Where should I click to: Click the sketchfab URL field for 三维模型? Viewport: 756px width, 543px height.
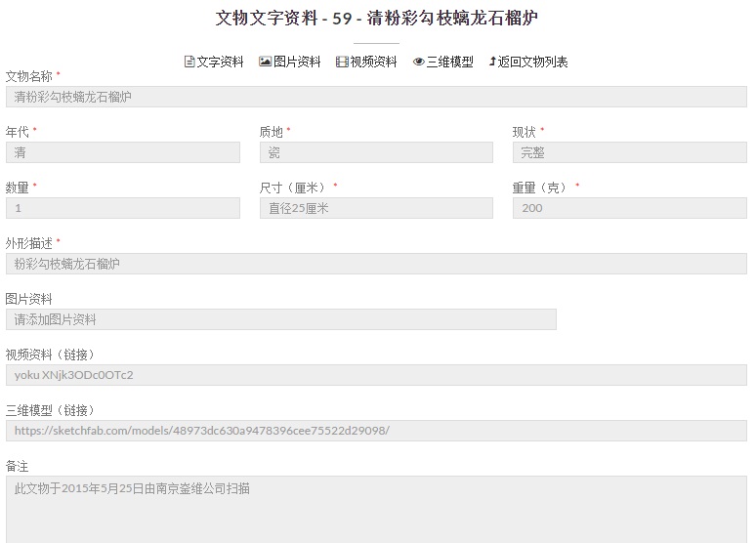tap(376, 431)
